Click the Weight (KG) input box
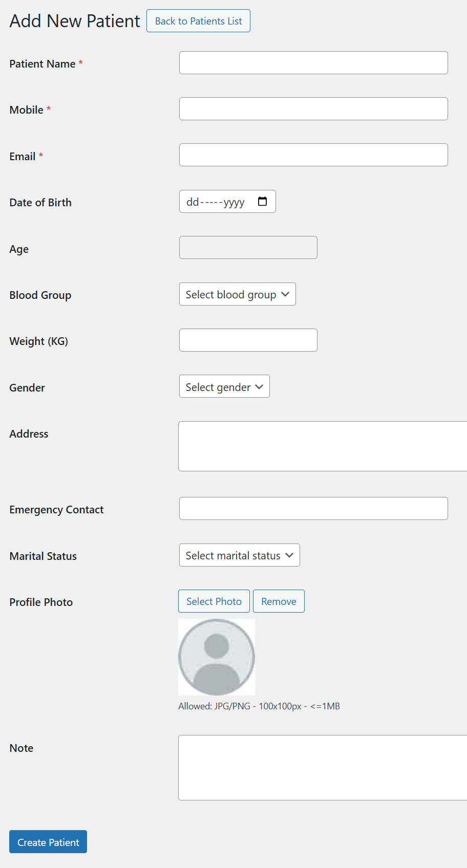The height and width of the screenshot is (868, 467). pos(248,340)
